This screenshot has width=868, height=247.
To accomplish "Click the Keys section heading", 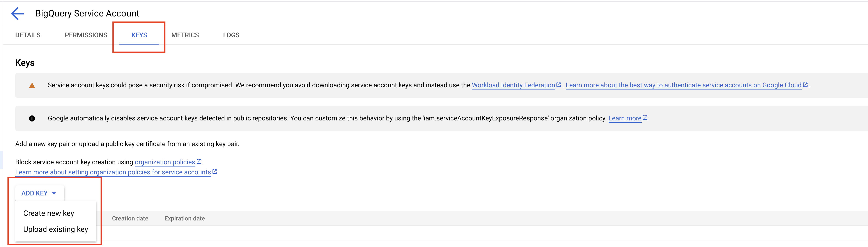I will click(25, 63).
